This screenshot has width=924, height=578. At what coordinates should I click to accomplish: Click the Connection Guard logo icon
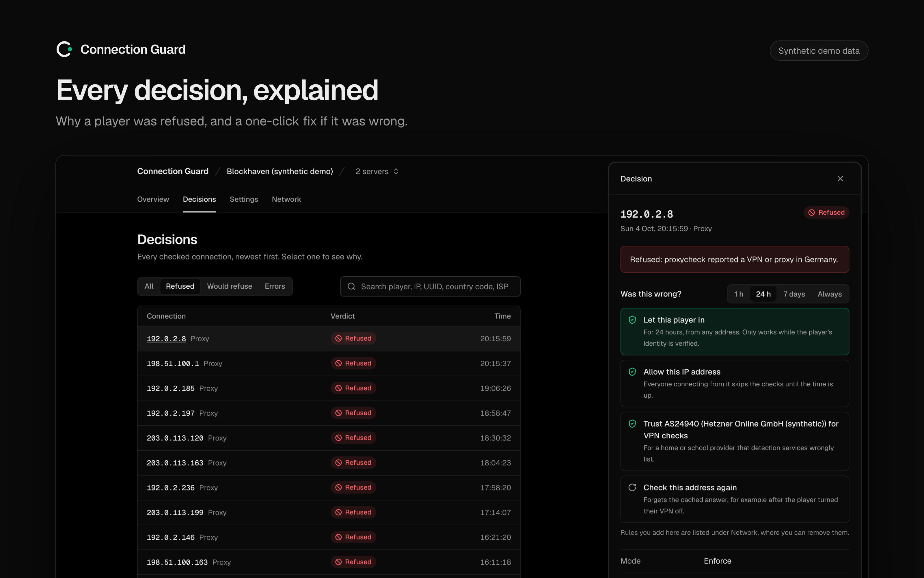click(x=64, y=49)
